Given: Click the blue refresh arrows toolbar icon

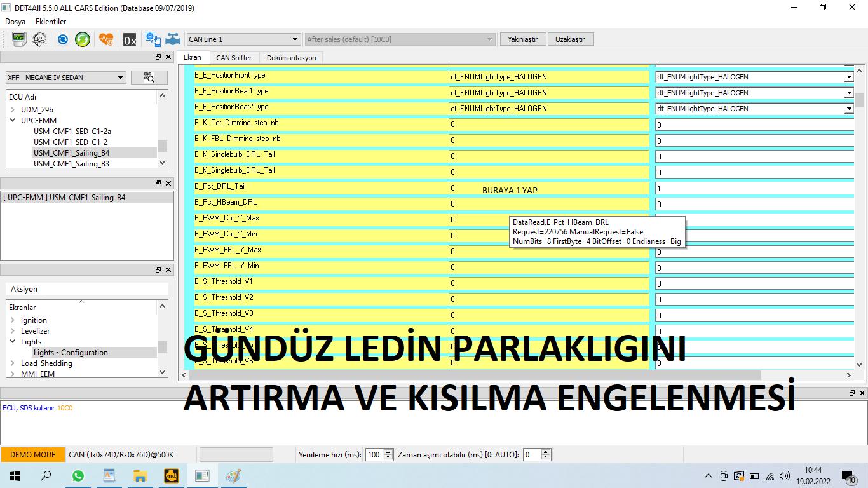Looking at the screenshot, I should [62, 39].
